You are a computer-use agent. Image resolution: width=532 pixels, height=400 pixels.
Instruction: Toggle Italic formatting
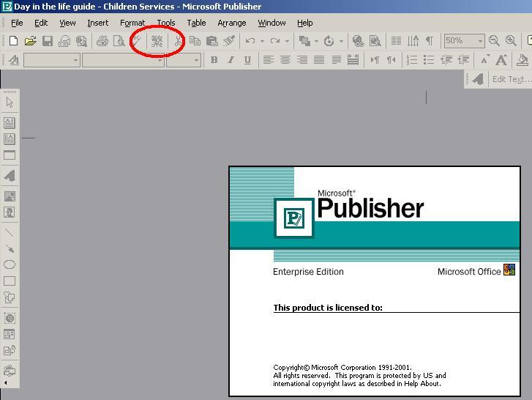point(231,60)
